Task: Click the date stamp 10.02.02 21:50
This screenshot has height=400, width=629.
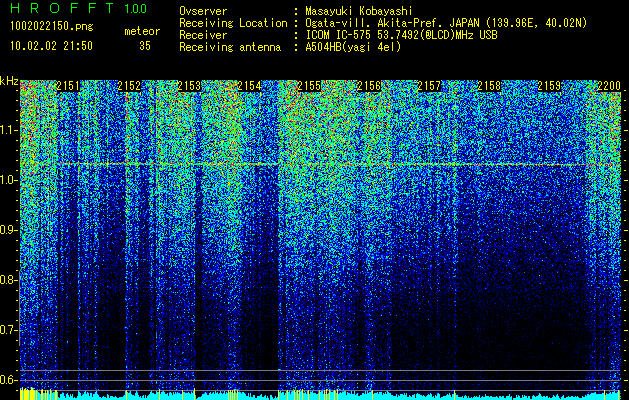Action: point(51,46)
